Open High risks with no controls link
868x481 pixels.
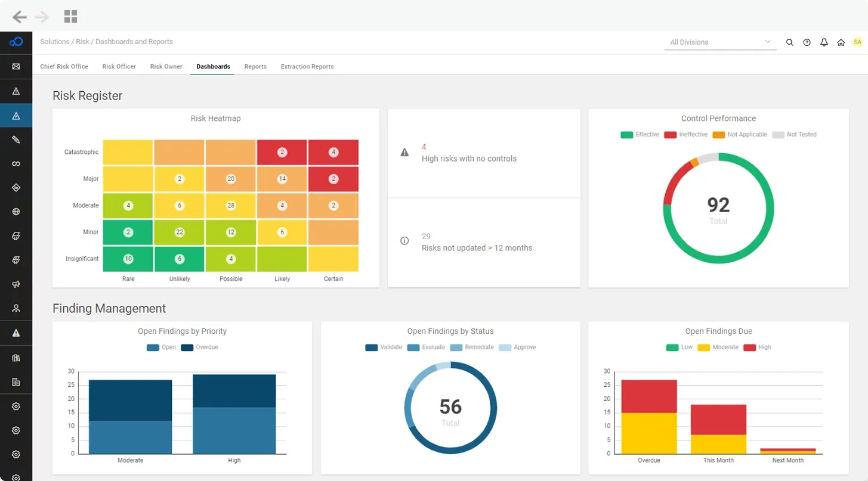(x=469, y=159)
